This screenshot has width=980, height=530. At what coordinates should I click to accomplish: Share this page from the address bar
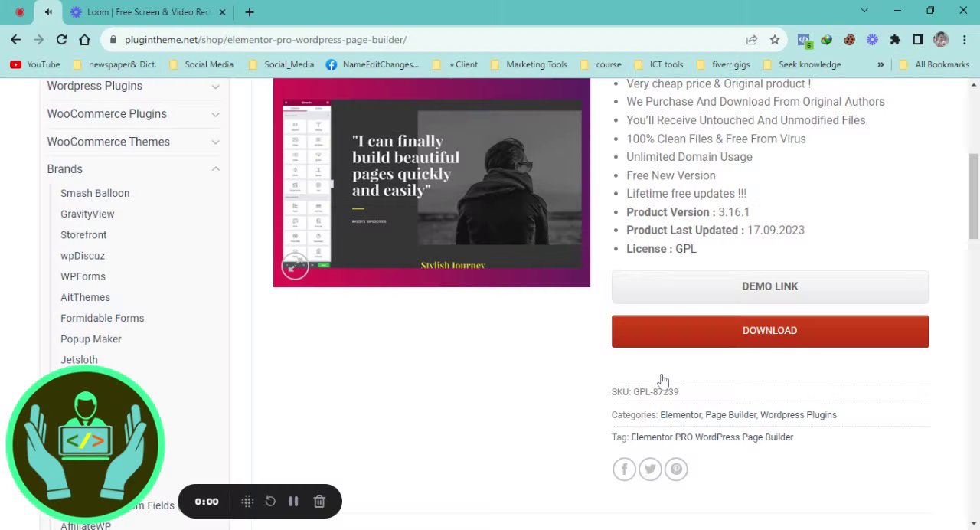coord(752,40)
